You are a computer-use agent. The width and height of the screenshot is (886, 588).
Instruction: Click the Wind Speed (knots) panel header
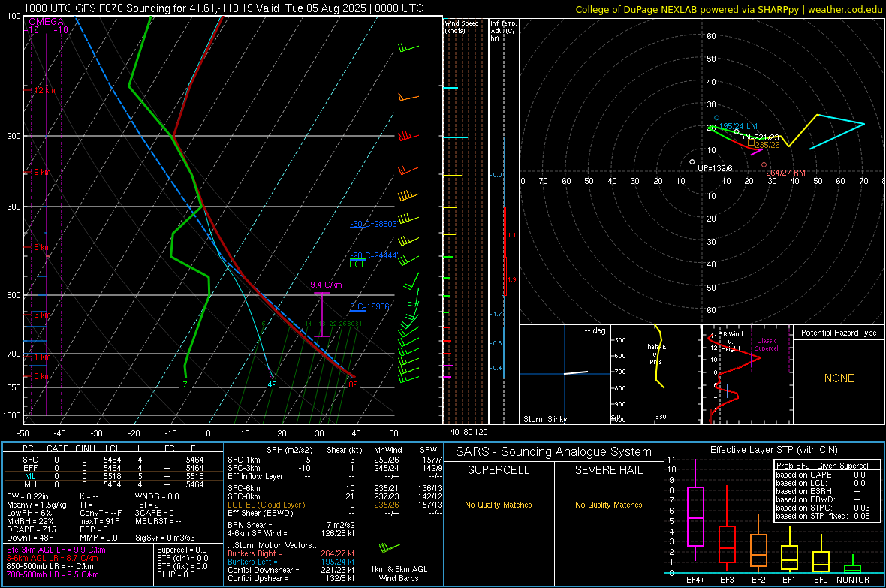(462, 26)
